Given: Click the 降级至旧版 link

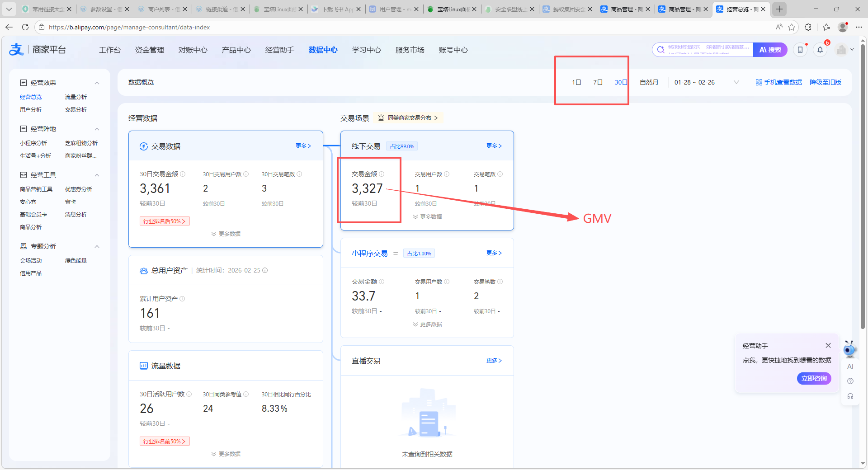Looking at the screenshot, I should [x=825, y=82].
